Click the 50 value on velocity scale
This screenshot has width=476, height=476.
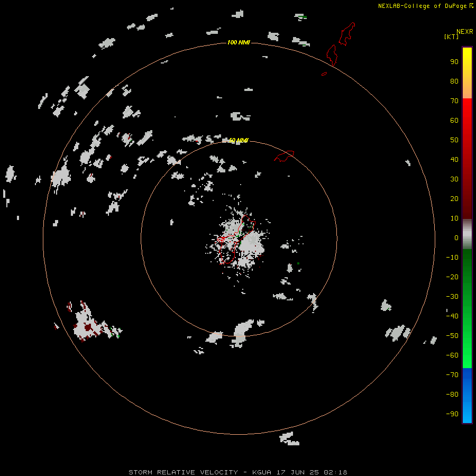(x=454, y=140)
